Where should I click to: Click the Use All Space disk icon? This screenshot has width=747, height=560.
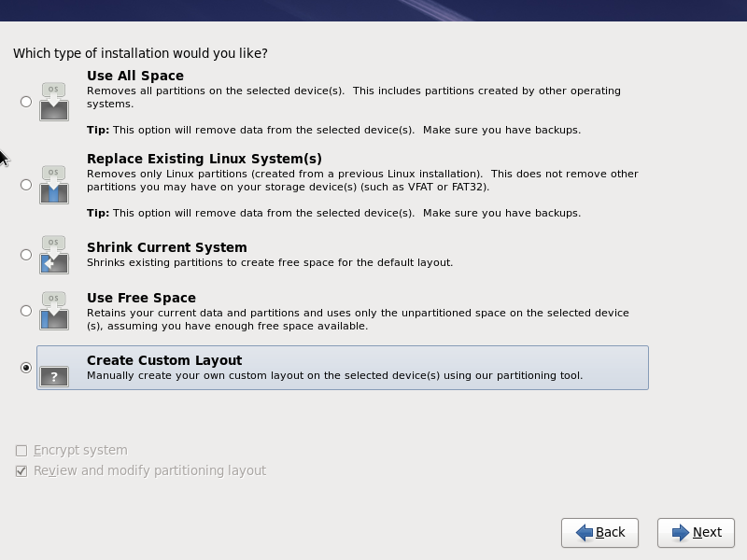click(54, 102)
